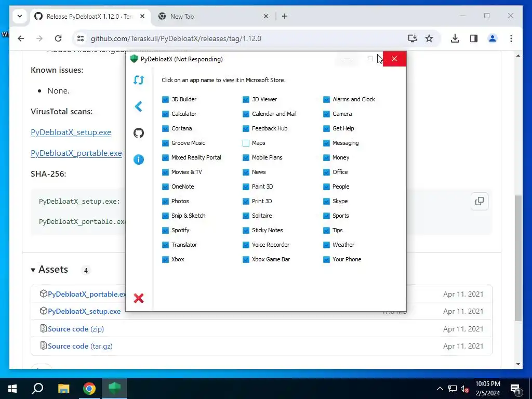Click the Sticky Notes app name
The image size is (532, 399).
pyautogui.click(x=268, y=230)
